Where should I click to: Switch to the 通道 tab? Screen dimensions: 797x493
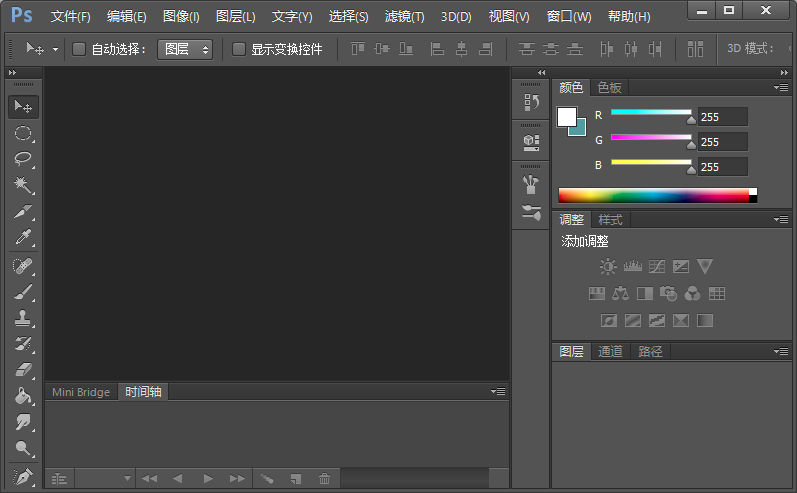[x=610, y=352]
